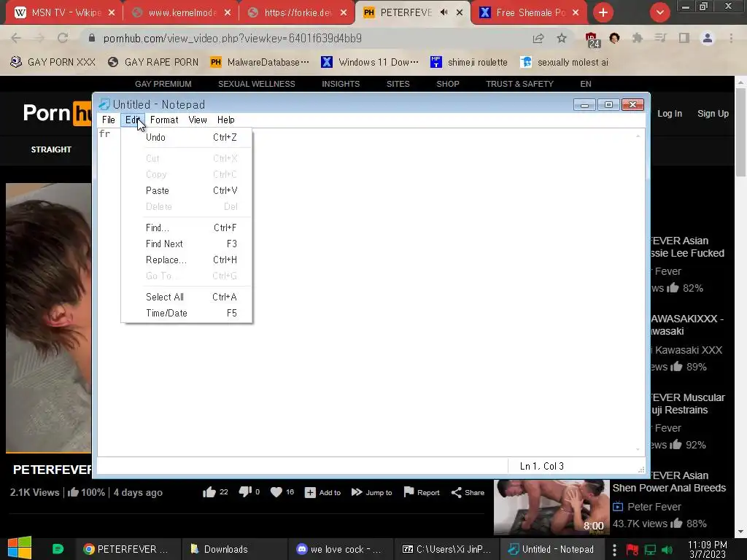The image size is (747, 560).
Task: Click the volume speaker tray icon
Action: point(668,550)
